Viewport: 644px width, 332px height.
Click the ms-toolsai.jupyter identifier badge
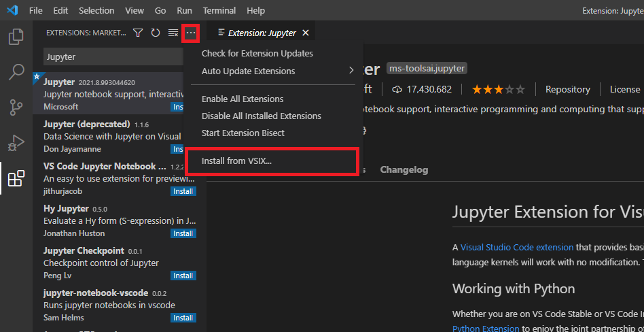point(427,68)
